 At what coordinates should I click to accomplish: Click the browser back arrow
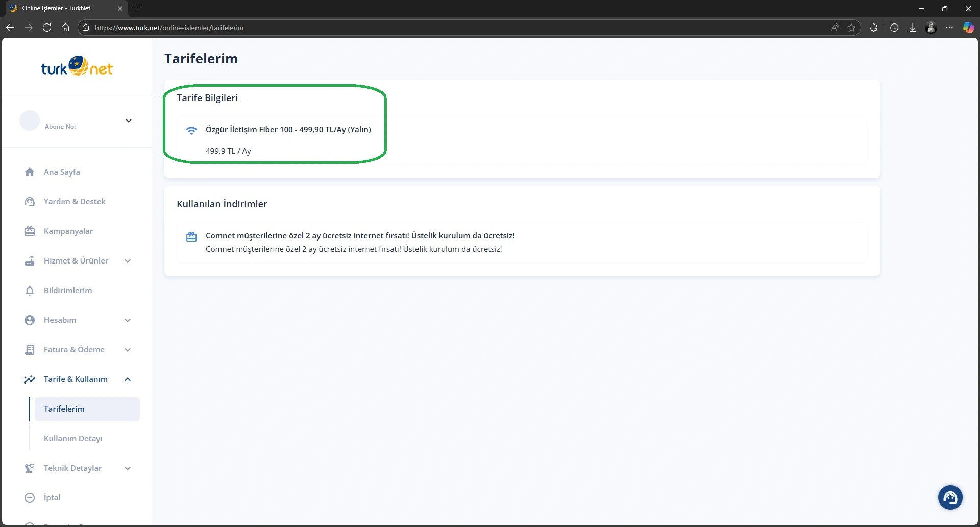(10, 28)
